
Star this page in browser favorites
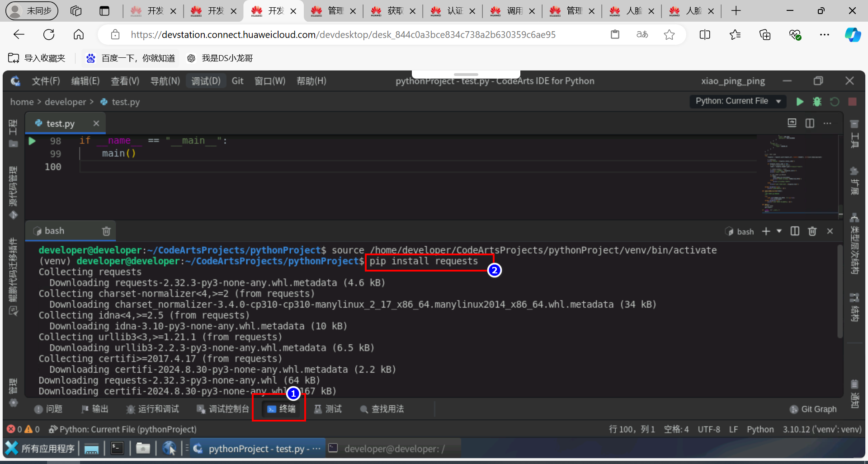point(670,34)
